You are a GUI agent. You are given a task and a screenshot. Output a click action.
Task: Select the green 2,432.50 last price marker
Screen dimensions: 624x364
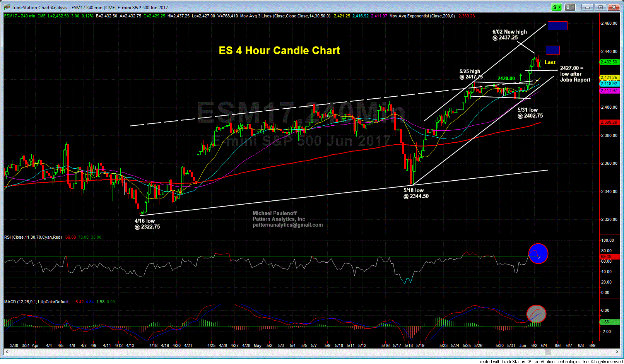click(x=609, y=62)
